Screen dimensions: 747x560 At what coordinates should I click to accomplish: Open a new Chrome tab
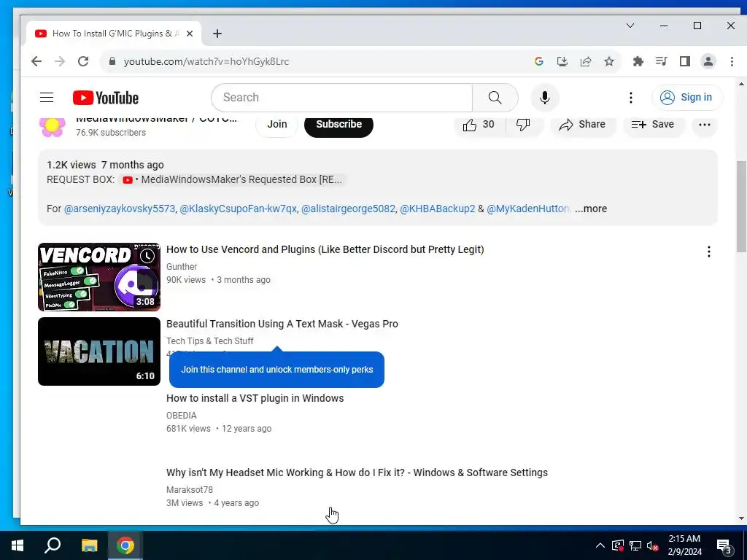217,34
